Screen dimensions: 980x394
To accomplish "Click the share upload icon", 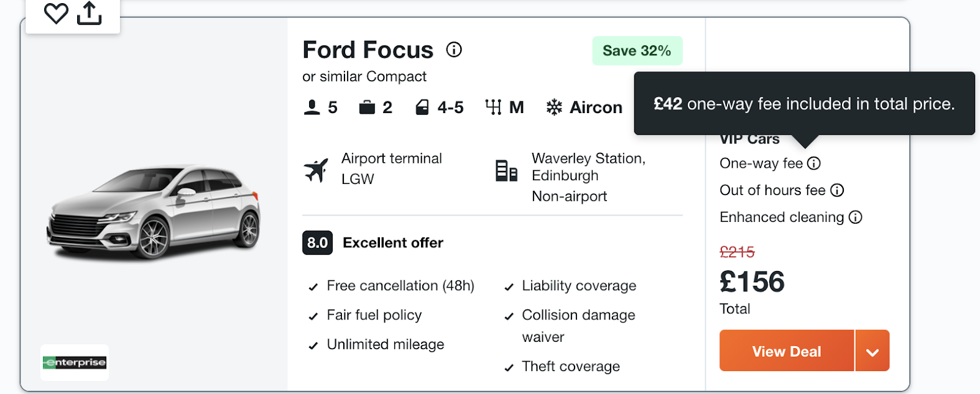I will [90, 13].
